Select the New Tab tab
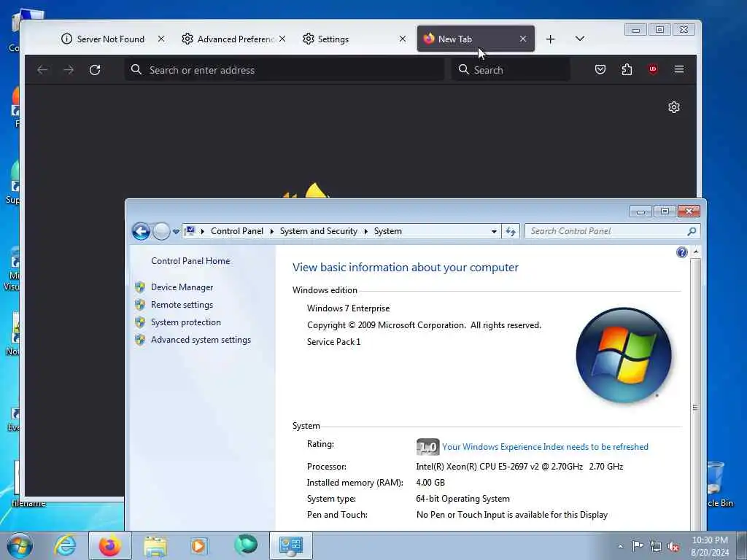Image resolution: width=747 pixels, height=560 pixels. coord(476,39)
